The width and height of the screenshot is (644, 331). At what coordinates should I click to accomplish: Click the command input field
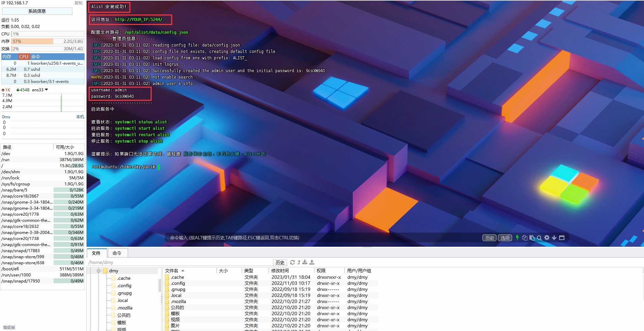(x=324, y=238)
